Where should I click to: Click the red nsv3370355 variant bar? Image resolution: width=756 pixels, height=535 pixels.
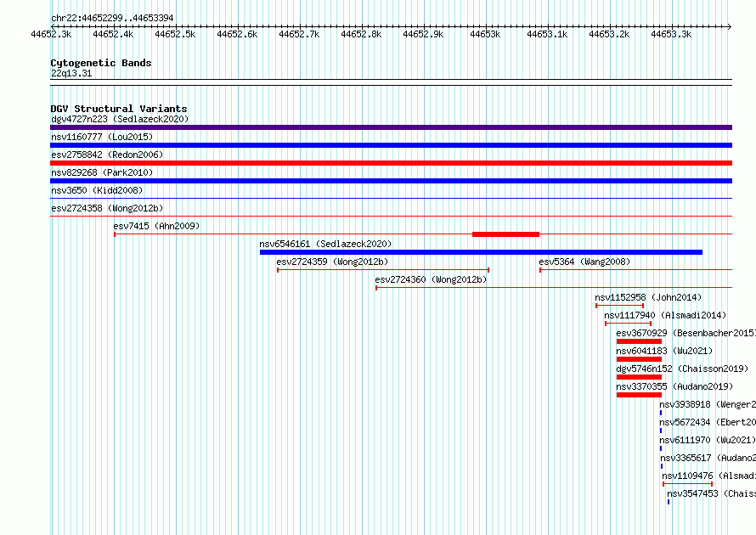pyautogui.click(x=639, y=395)
